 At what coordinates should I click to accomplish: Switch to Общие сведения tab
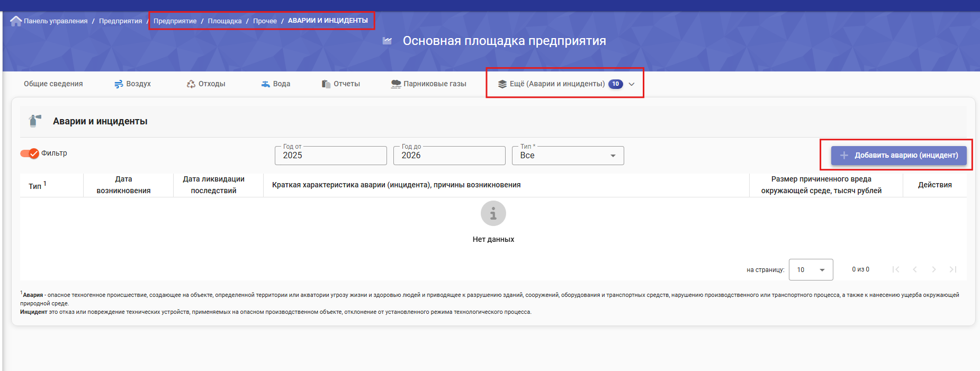[53, 84]
